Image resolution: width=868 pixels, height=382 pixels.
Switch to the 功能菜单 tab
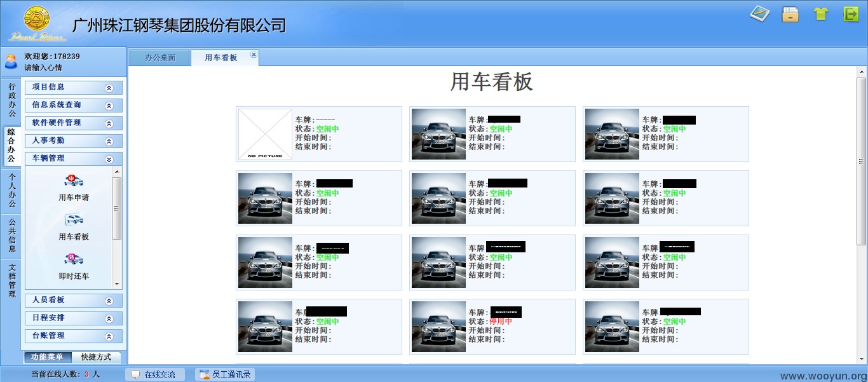click(48, 357)
